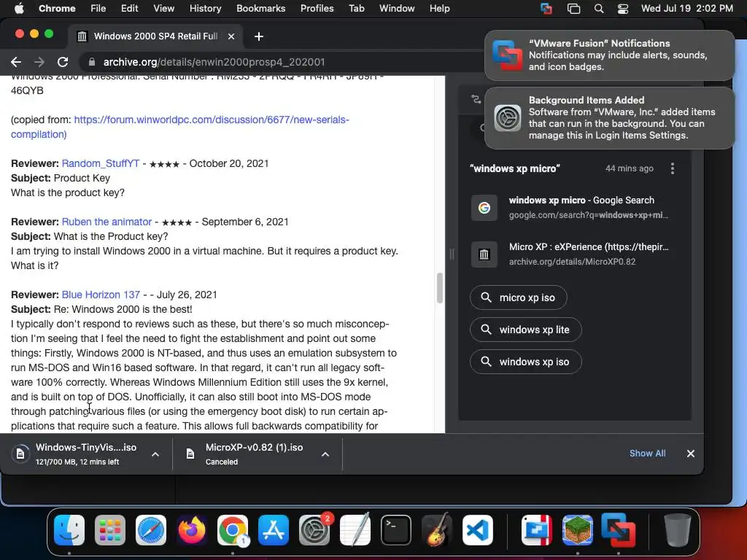Open the Apple menu
The height and width of the screenshot is (560, 747).
19,8
